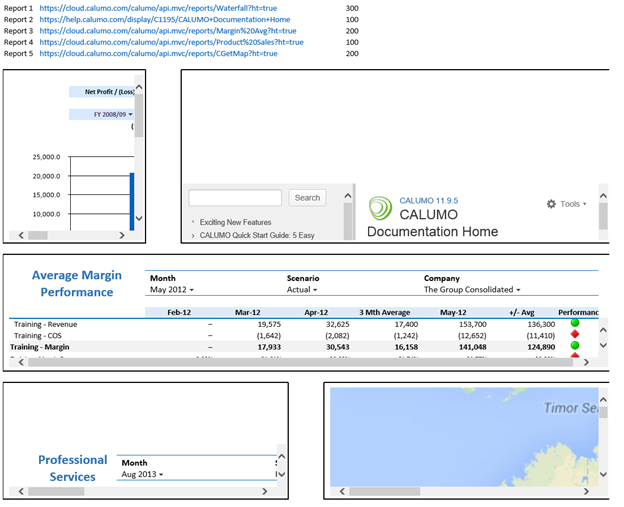Open the Report 4 Product Sales link
Screen dimensions: 624x507
tap(172, 42)
